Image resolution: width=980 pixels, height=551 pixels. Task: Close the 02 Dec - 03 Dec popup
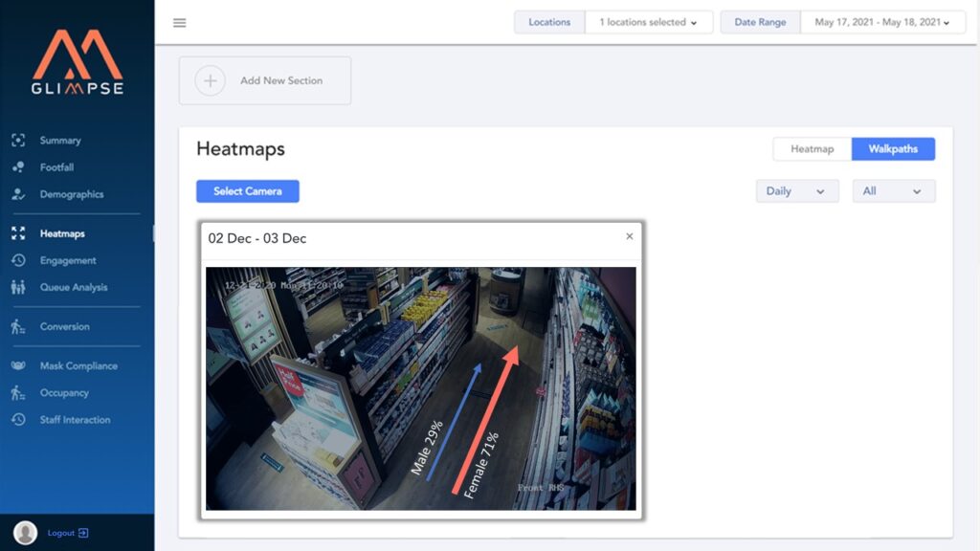(629, 236)
